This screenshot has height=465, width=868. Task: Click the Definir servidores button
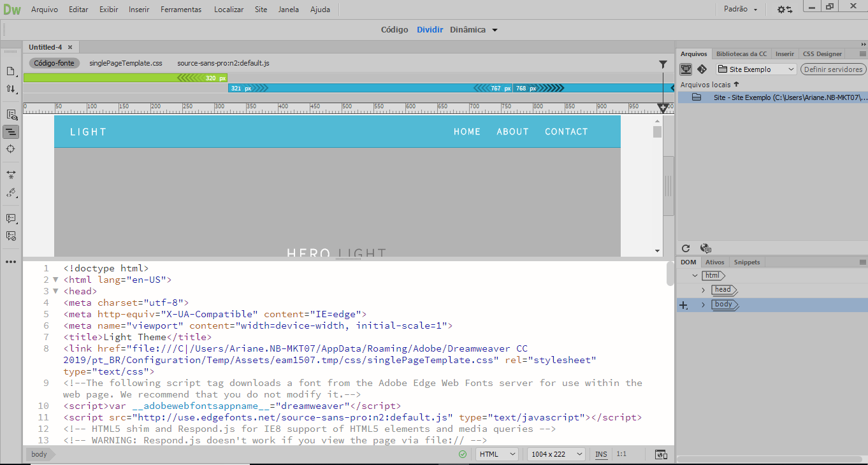833,69
